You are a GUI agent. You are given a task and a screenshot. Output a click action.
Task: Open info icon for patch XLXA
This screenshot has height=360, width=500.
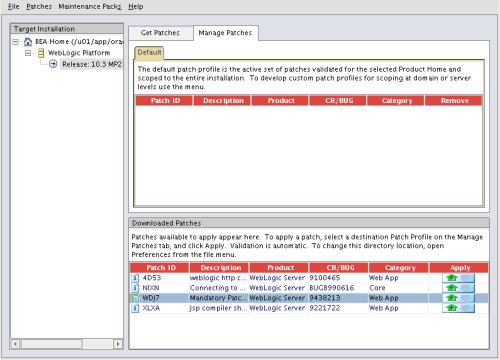click(x=135, y=308)
